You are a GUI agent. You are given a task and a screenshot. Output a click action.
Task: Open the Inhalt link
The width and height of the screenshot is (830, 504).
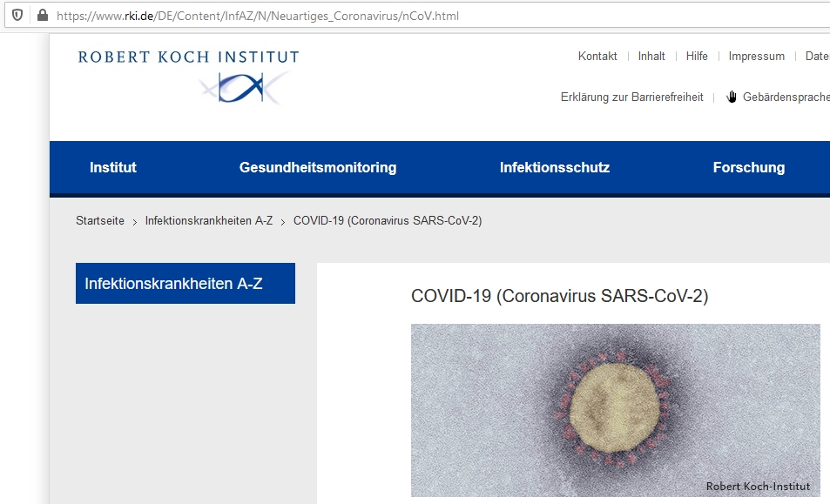click(651, 56)
